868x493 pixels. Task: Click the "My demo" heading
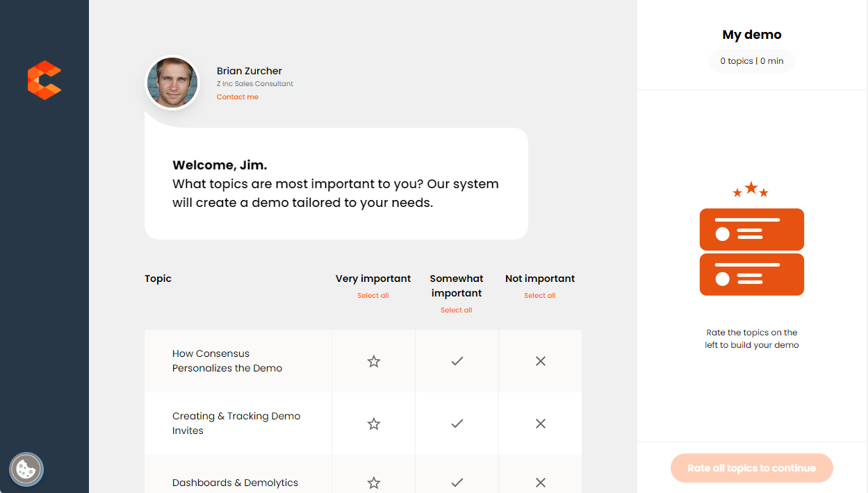752,34
